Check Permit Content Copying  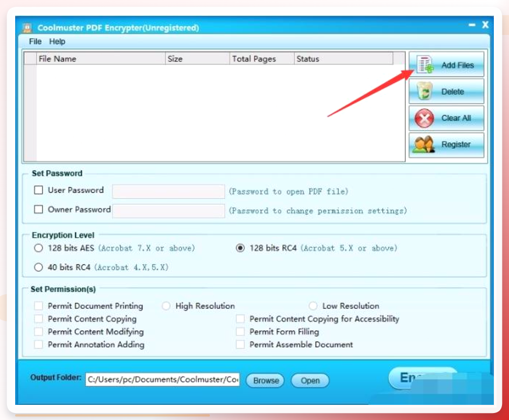[x=38, y=319]
